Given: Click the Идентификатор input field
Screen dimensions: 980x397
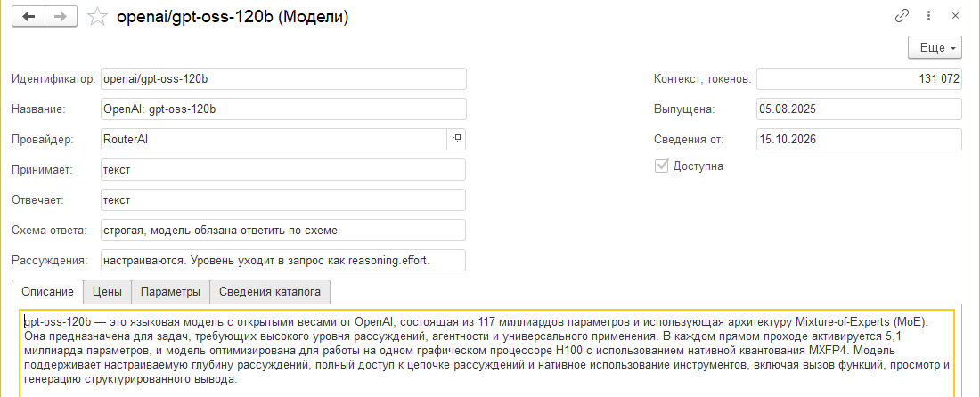Looking at the screenshot, I should (283, 79).
